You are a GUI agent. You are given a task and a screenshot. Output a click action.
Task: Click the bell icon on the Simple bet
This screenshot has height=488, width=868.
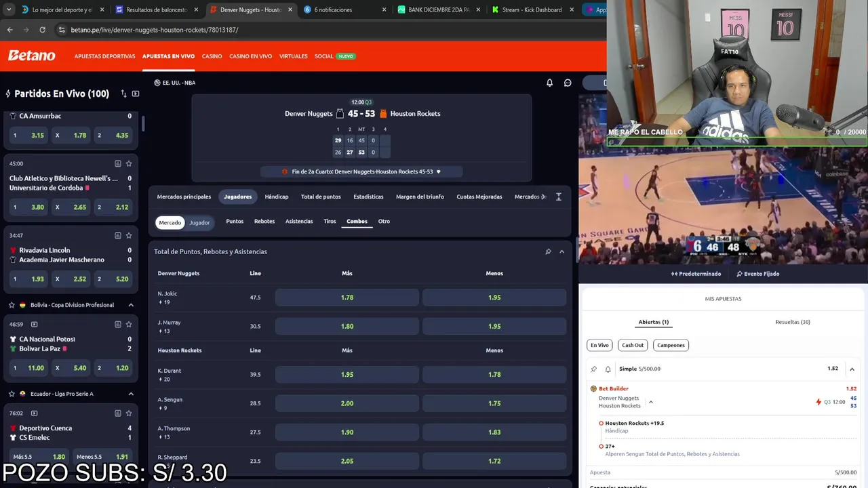pyautogui.click(x=608, y=369)
